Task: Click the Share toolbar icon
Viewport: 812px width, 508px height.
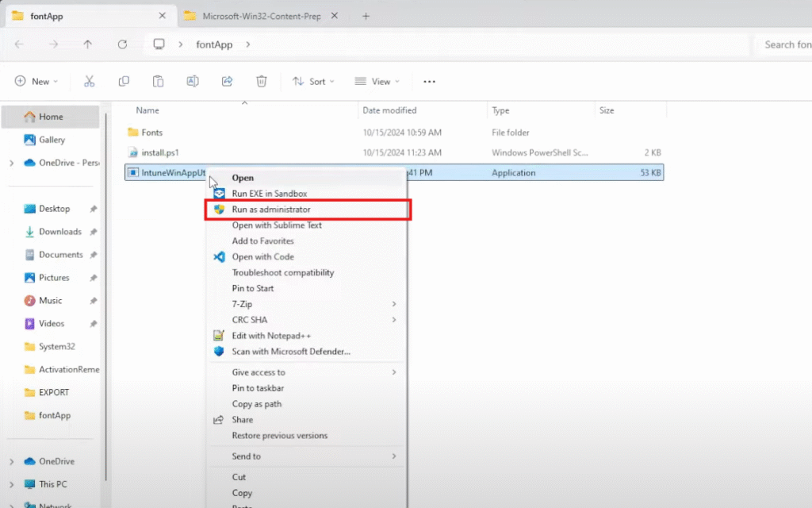Action: pos(227,82)
